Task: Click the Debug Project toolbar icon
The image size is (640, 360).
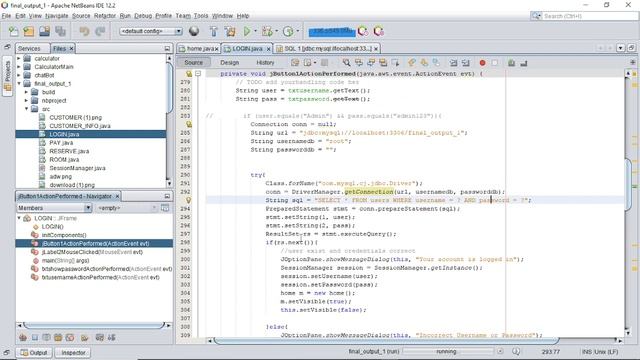Action: 267,31
